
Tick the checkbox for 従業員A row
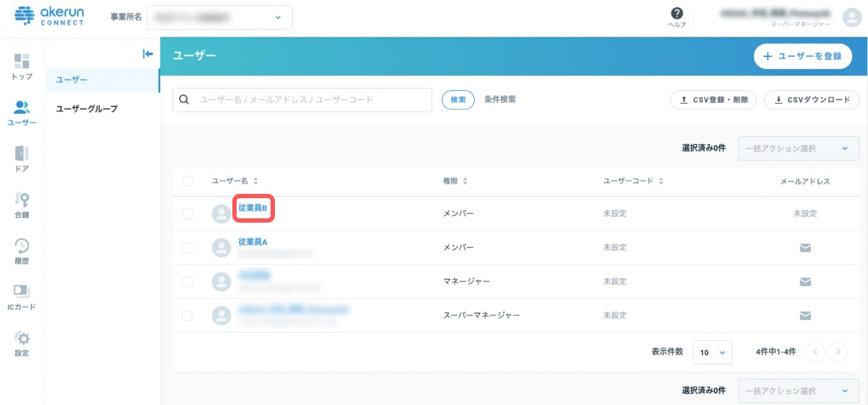pos(188,248)
